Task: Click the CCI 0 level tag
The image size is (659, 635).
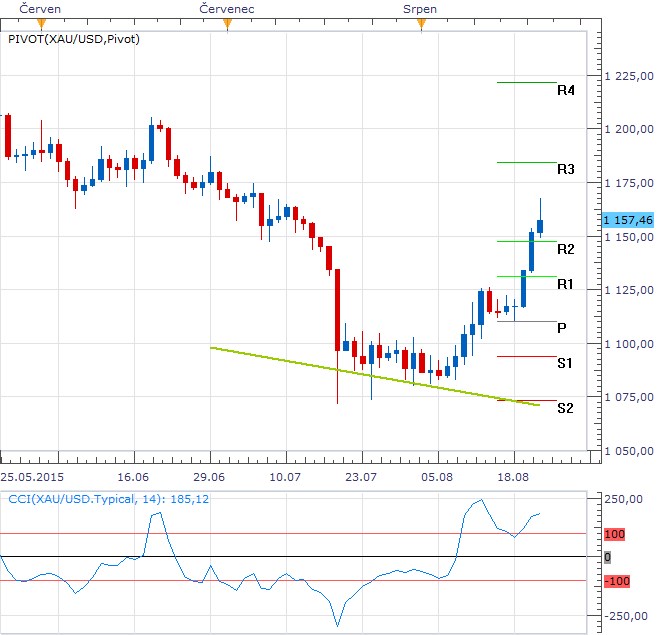Action: coord(607,557)
